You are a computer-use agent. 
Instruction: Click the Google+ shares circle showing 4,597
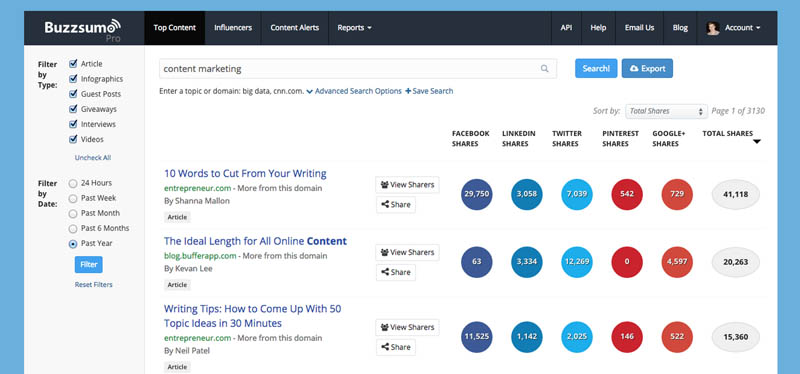pyautogui.click(x=677, y=262)
